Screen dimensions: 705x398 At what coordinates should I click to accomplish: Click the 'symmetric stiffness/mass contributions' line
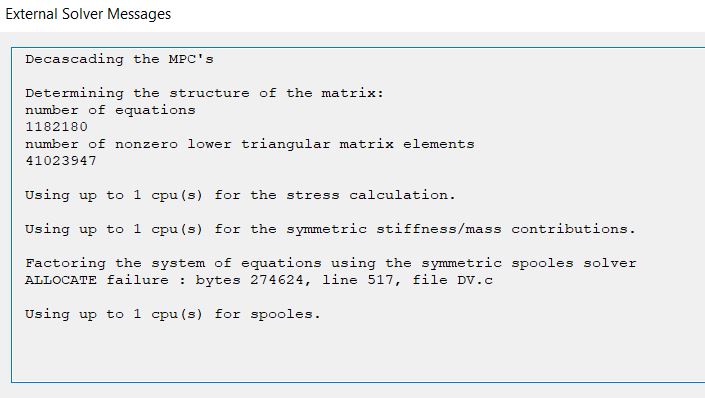330,229
